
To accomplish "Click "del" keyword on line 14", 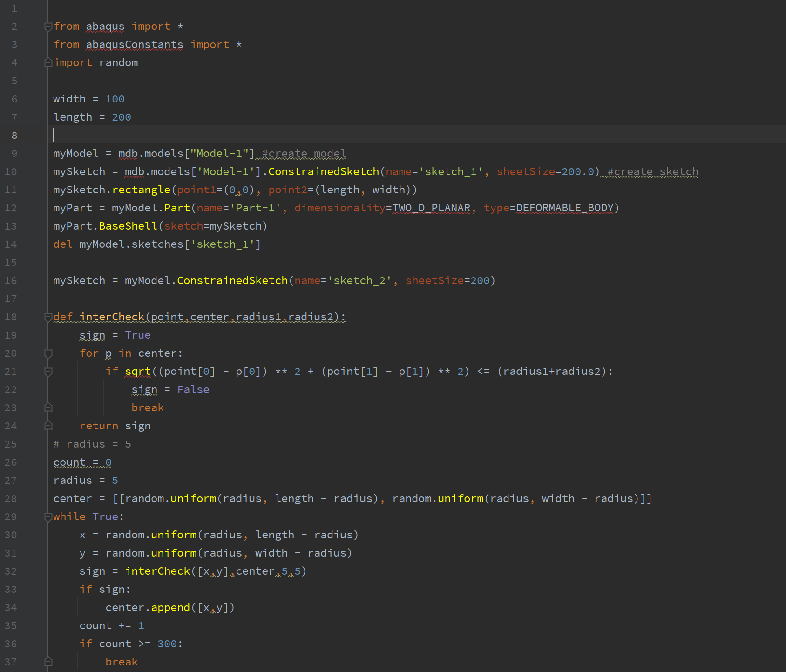I will [63, 244].
